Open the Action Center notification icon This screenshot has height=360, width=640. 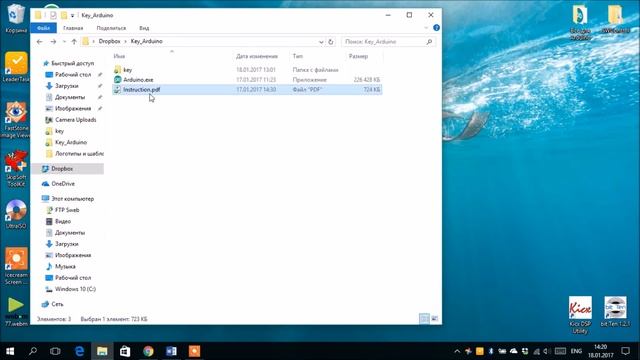pos(625,351)
